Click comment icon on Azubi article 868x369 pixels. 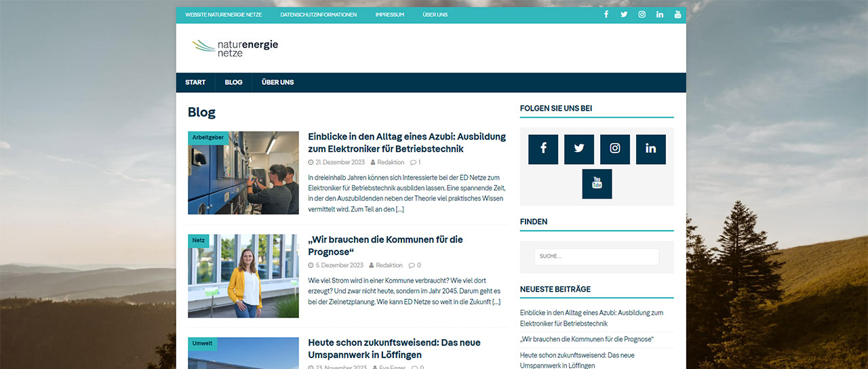413,162
